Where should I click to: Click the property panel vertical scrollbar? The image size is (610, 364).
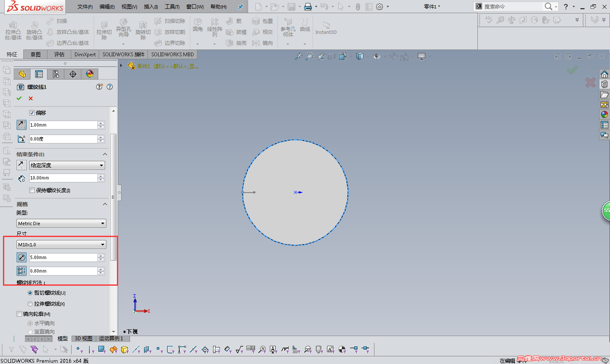pyautogui.click(x=113, y=197)
